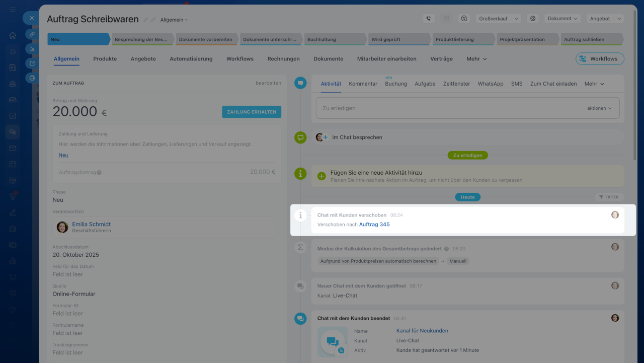Click the Workflows button on right
Screen dimensions: 644x363
[x=599, y=59]
